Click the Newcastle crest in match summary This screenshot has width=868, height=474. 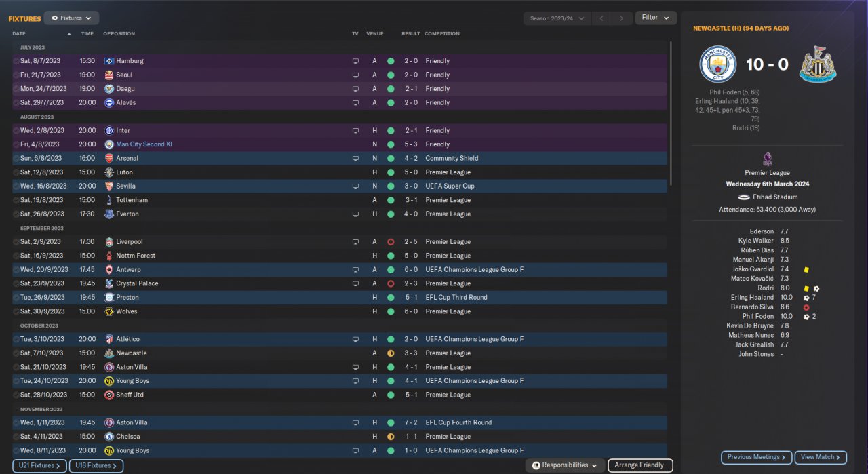coord(817,64)
